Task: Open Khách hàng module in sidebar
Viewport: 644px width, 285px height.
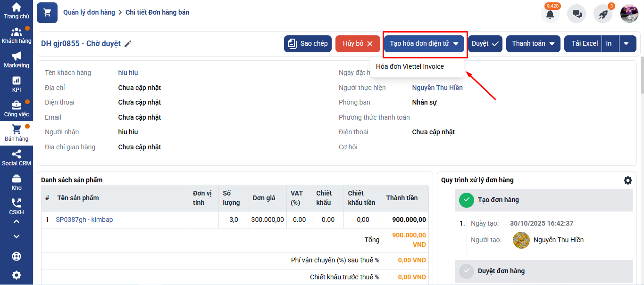Action: [17, 36]
